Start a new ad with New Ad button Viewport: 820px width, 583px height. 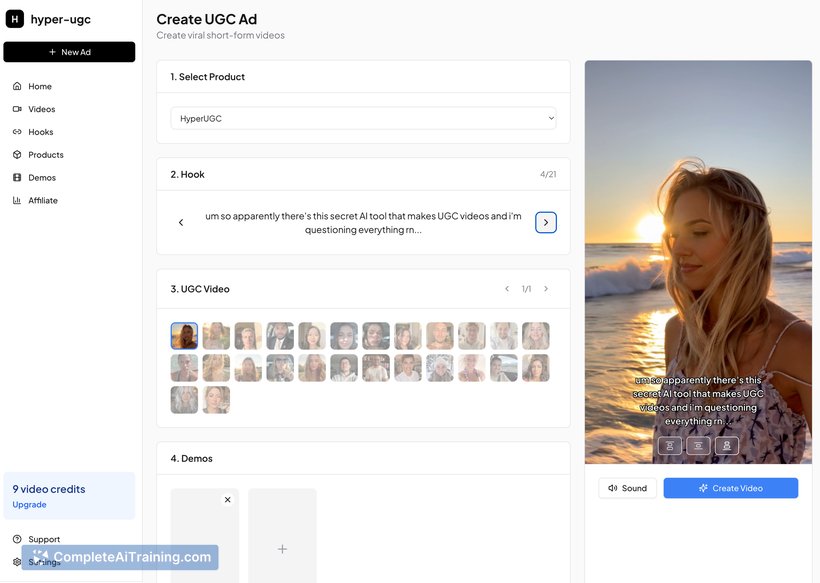click(69, 52)
